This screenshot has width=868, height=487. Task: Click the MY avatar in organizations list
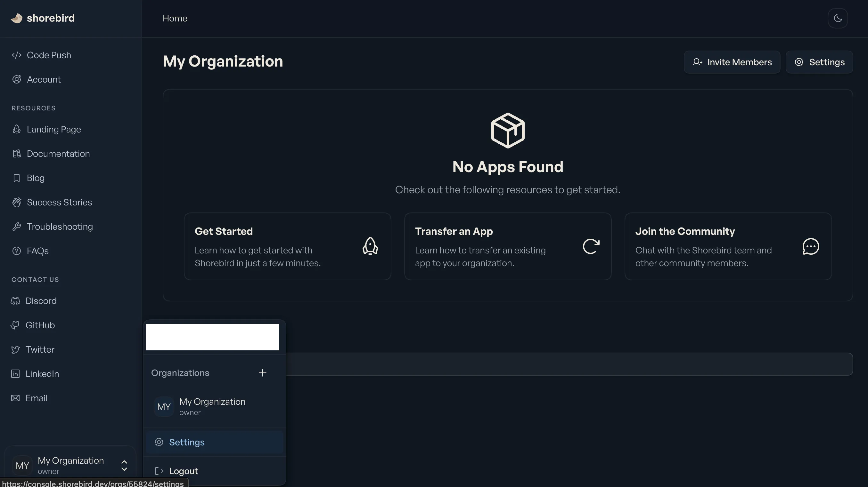tap(164, 407)
